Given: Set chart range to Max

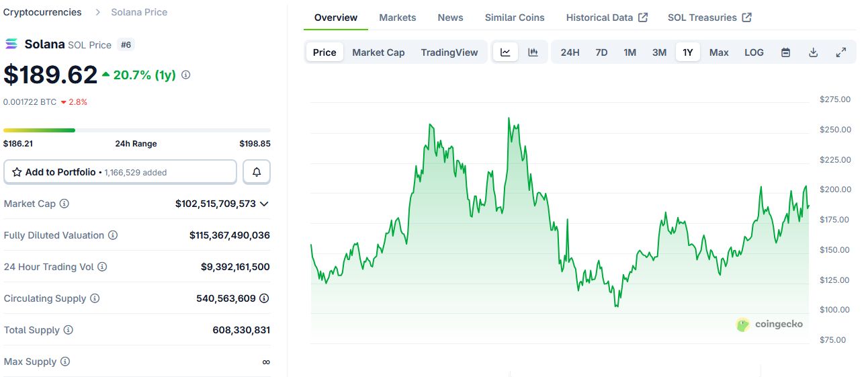Looking at the screenshot, I should click(x=719, y=52).
